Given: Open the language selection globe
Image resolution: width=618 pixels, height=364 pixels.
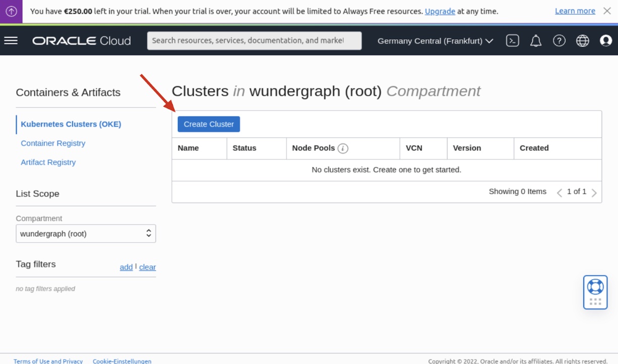Looking at the screenshot, I should 582,41.
